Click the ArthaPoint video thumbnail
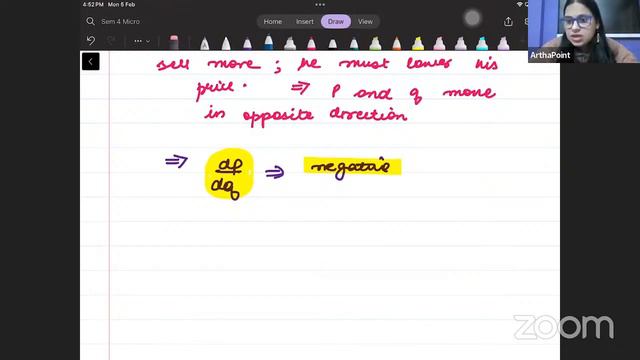Viewport: 640px width, 360px height. tap(584, 31)
